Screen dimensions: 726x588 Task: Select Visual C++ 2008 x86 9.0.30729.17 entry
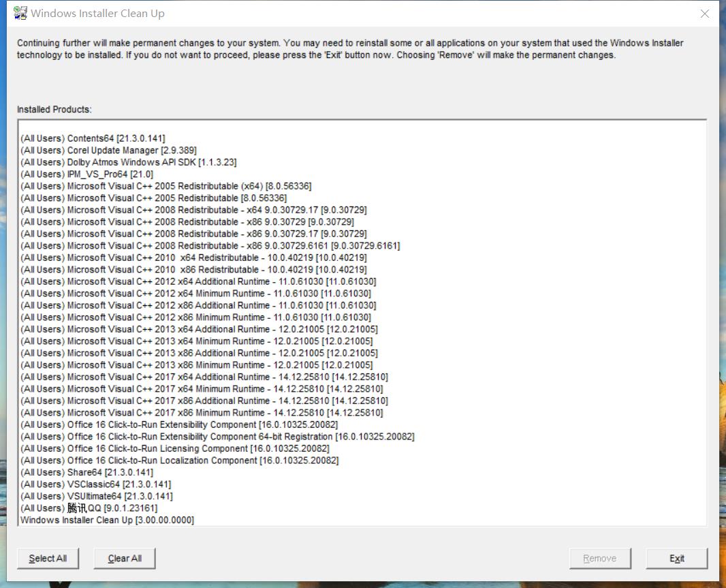click(193, 234)
